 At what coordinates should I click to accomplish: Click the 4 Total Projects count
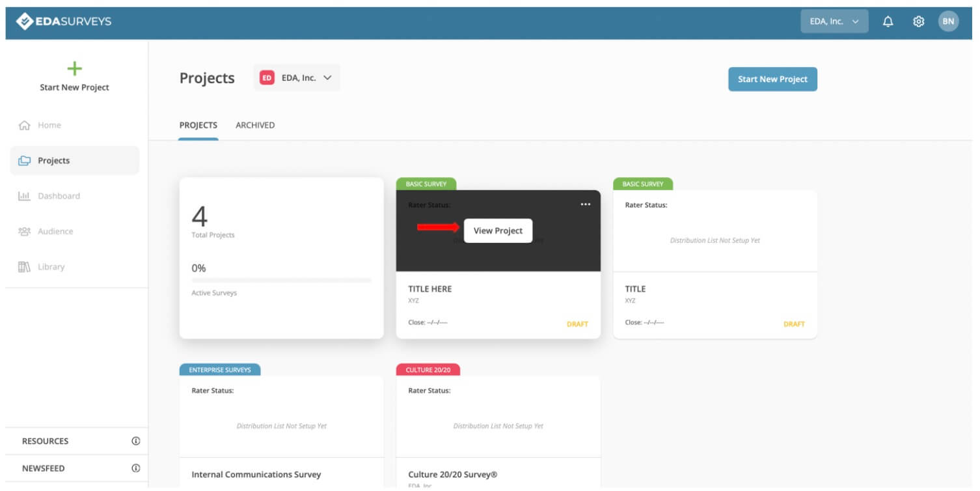[200, 216]
